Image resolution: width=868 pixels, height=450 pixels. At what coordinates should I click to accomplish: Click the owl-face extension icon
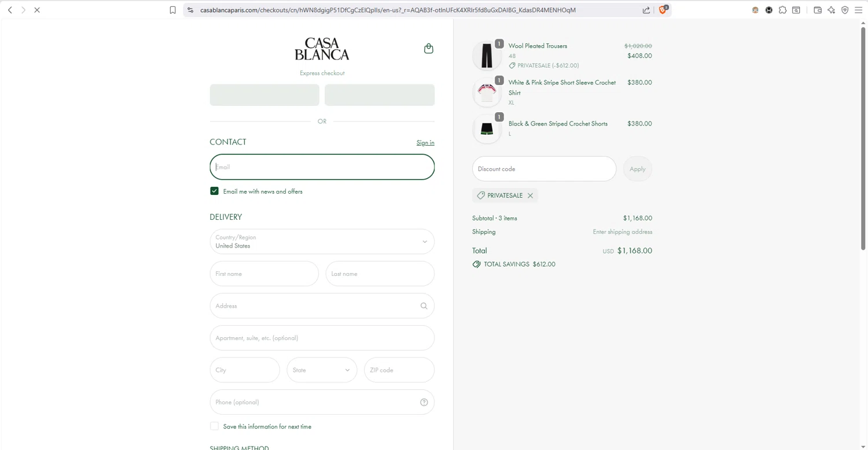pyautogui.click(x=755, y=10)
